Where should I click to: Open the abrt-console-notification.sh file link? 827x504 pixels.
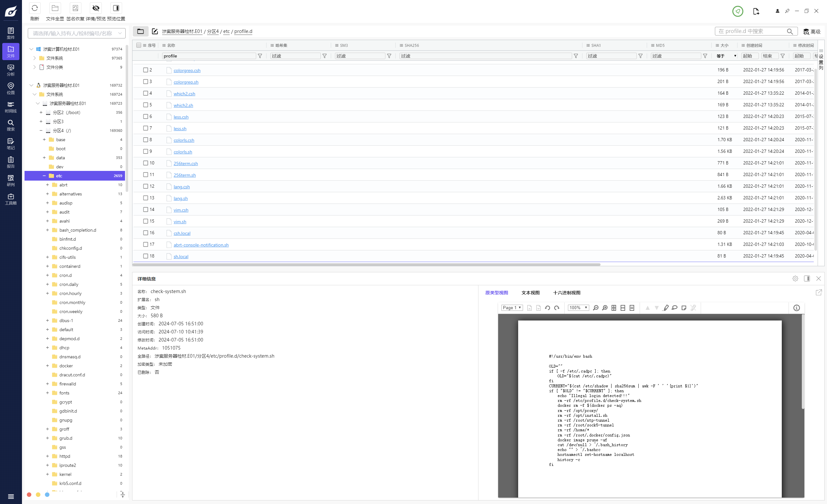click(x=201, y=245)
